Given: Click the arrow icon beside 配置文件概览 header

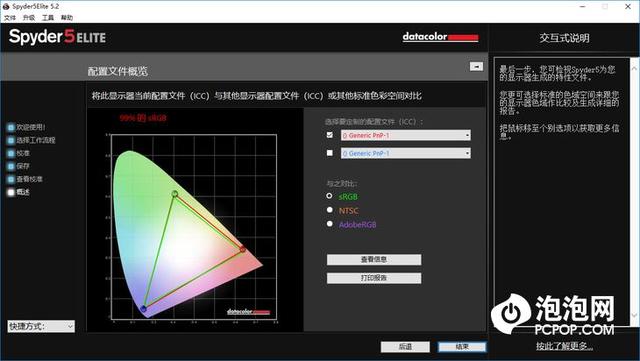Looking at the screenshot, I should coord(476,66).
